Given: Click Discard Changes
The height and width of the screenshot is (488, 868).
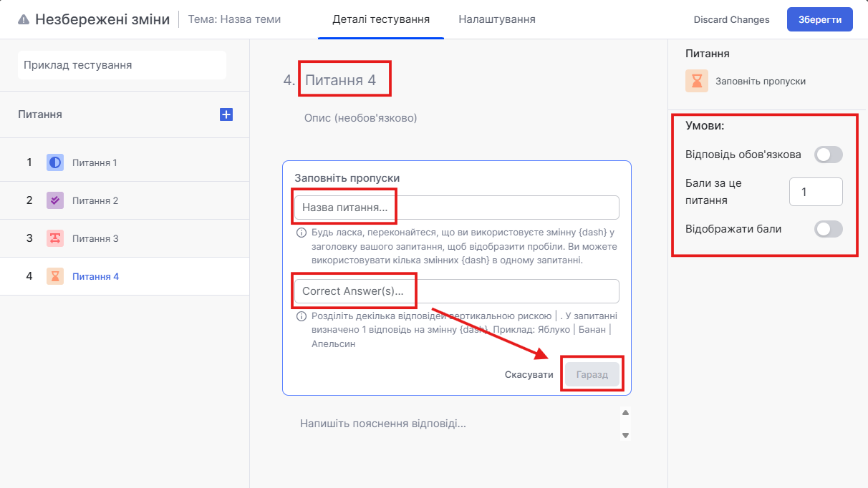Looking at the screenshot, I should [x=731, y=20].
